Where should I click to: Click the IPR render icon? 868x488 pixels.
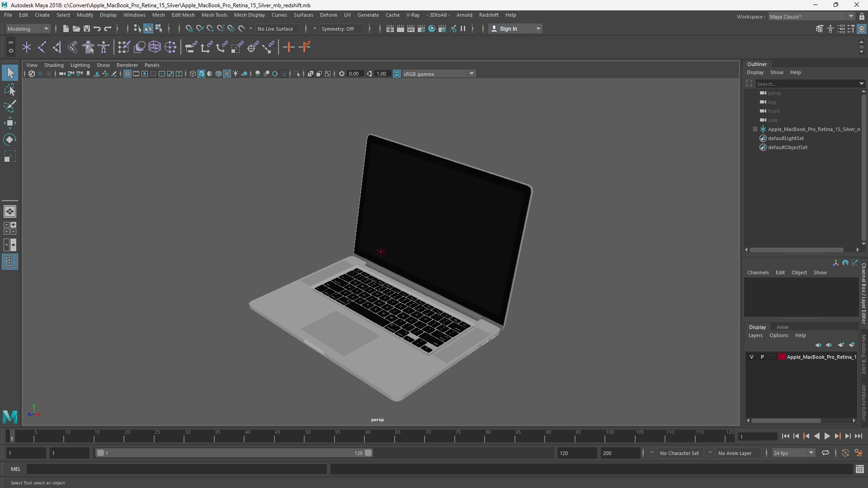click(411, 28)
